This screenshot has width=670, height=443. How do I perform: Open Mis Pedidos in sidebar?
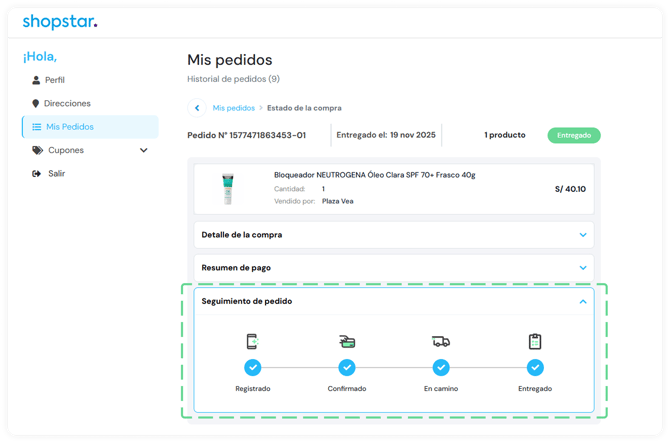(69, 127)
